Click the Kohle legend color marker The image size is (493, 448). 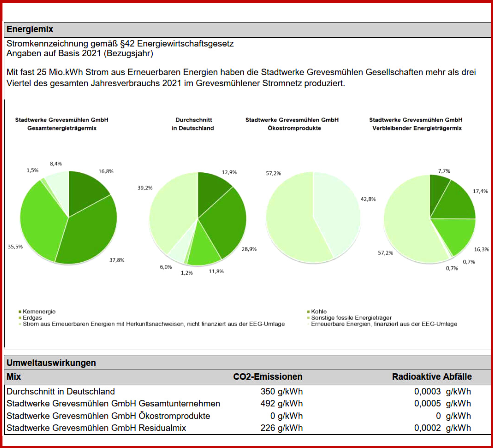coord(308,312)
